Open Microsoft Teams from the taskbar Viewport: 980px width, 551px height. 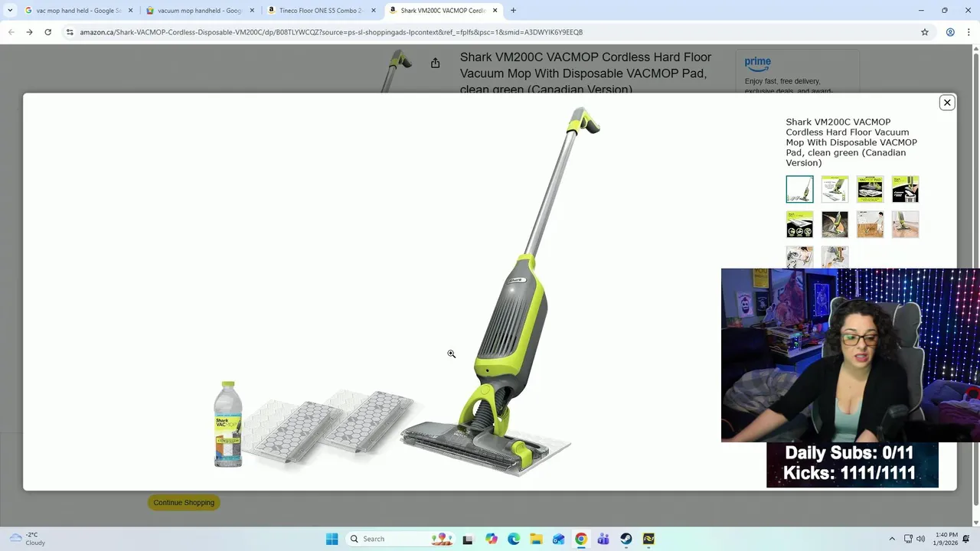(x=603, y=539)
